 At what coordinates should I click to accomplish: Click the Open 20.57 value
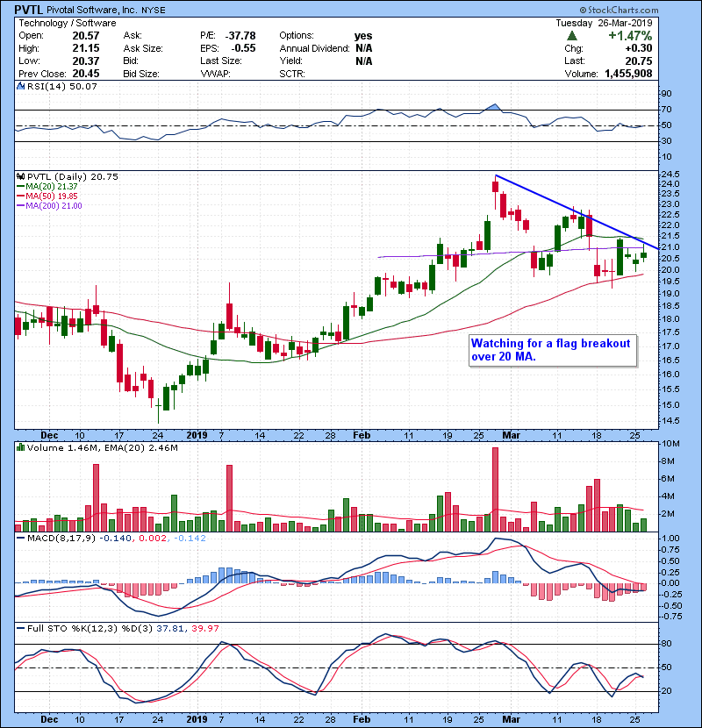(x=86, y=36)
